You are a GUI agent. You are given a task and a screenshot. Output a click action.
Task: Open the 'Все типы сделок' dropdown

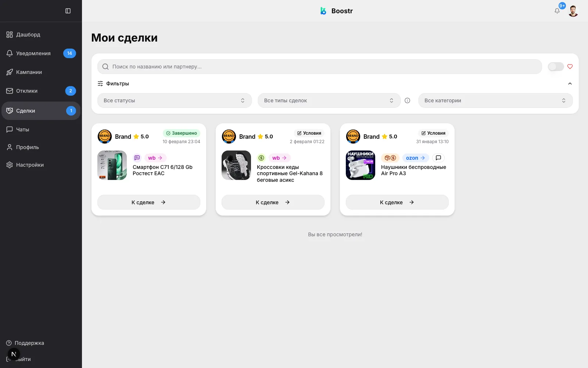point(329,100)
